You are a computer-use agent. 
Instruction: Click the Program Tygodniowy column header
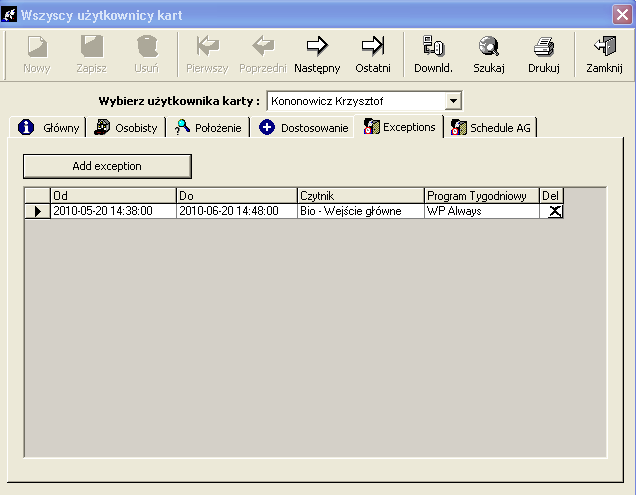[481, 196]
